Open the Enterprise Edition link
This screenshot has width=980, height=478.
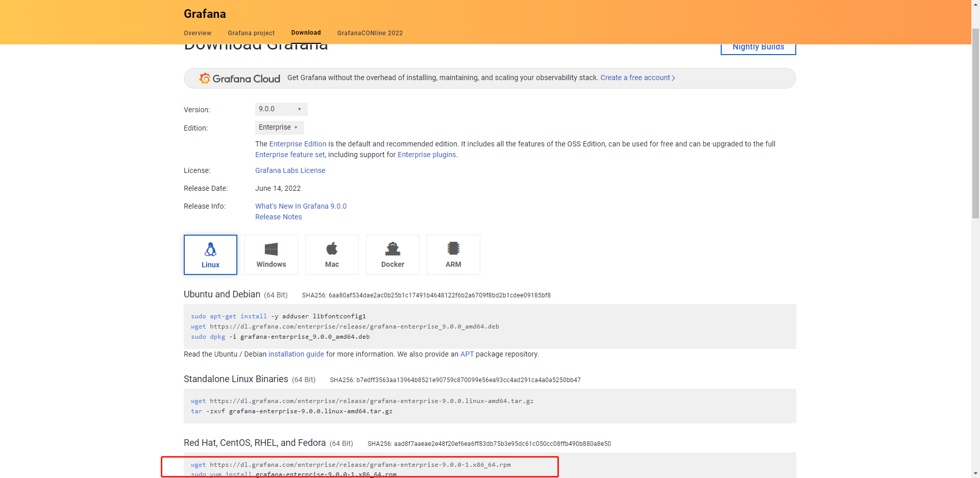[x=298, y=144]
